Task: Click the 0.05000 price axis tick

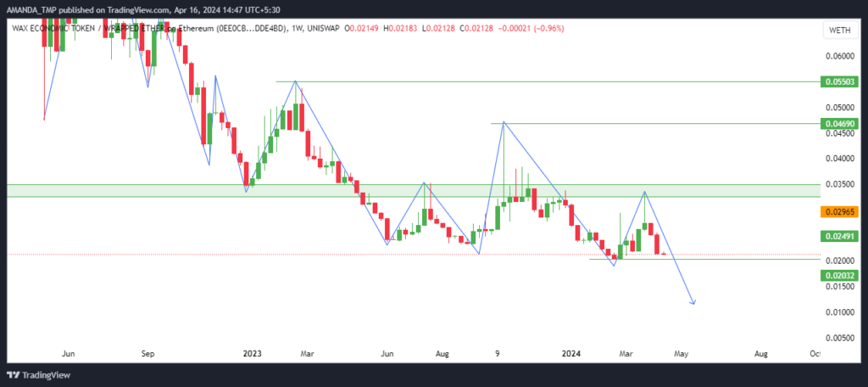Action: pos(842,107)
